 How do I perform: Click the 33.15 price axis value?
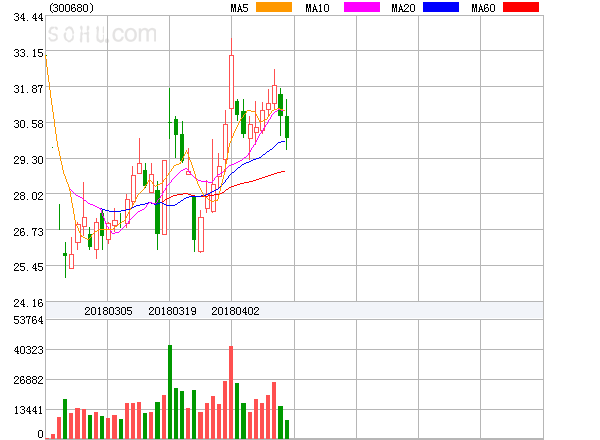28,53
